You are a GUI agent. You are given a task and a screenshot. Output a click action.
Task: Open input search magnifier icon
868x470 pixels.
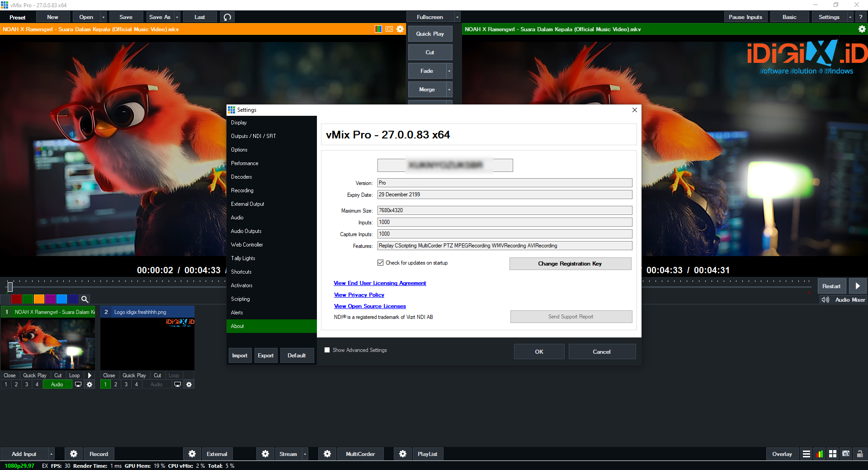(85, 299)
